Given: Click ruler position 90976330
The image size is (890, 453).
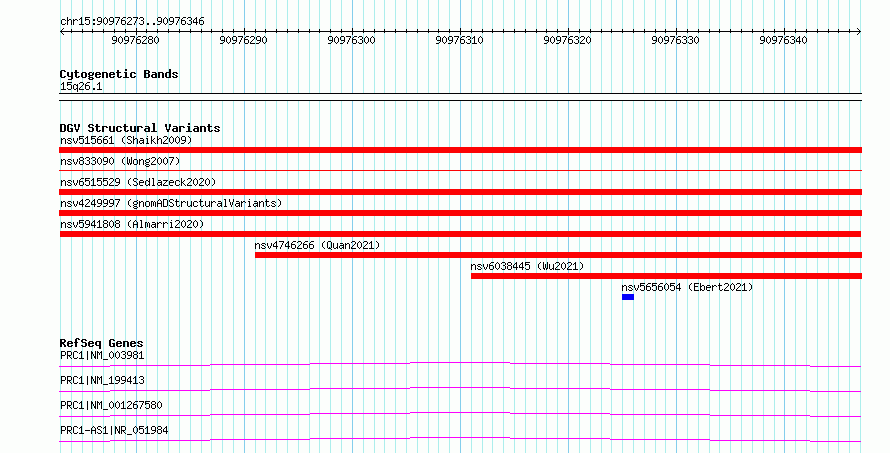Looking at the screenshot, I should point(675,40).
